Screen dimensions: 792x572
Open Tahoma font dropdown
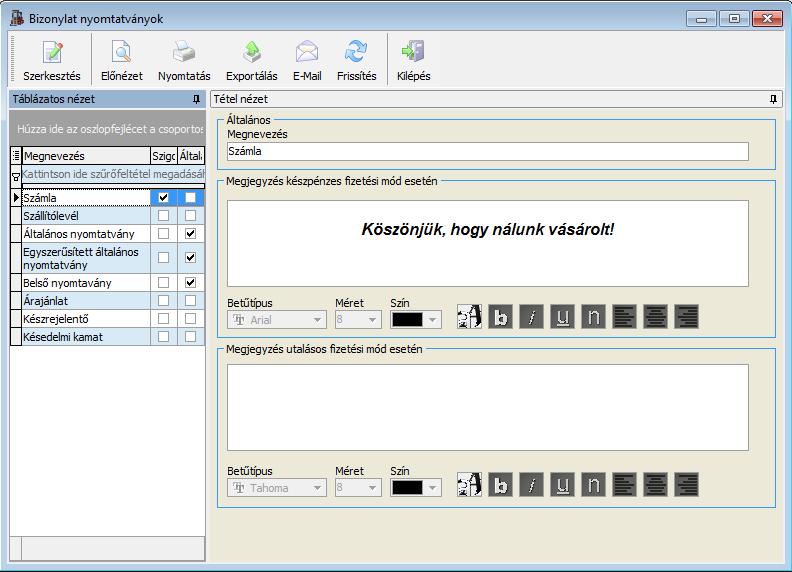(317, 488)
